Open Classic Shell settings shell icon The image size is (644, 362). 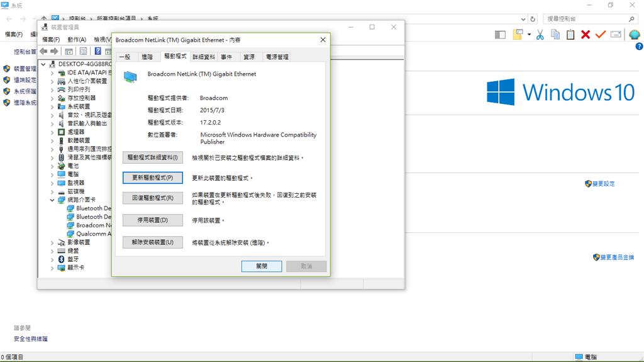[634, 35]
